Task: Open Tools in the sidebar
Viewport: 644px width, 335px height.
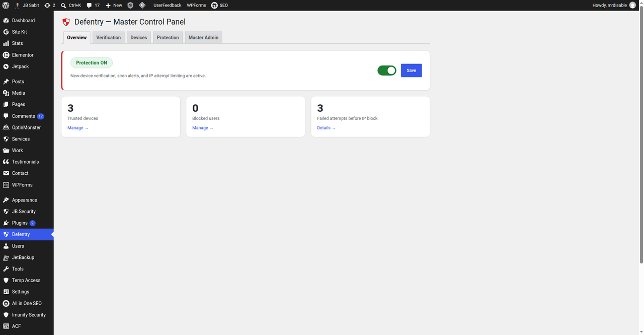Action: click(27, 269)
